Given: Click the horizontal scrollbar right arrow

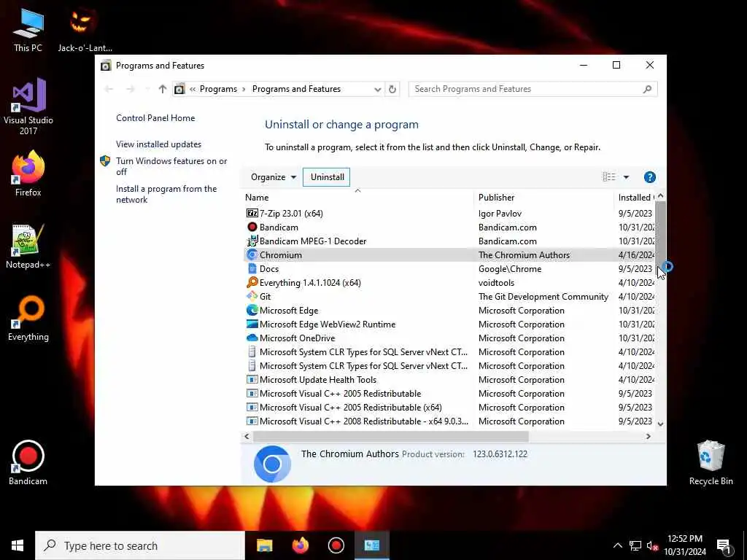Looking at the screenshot, I should pyautogui.click(x=648, y=436).
